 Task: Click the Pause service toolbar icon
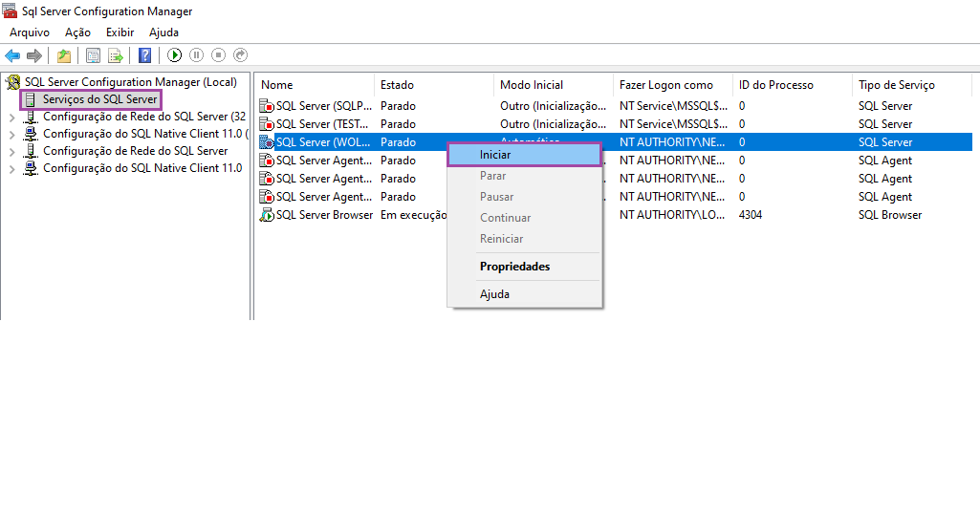pyautogui.click(x=196, y=55)
